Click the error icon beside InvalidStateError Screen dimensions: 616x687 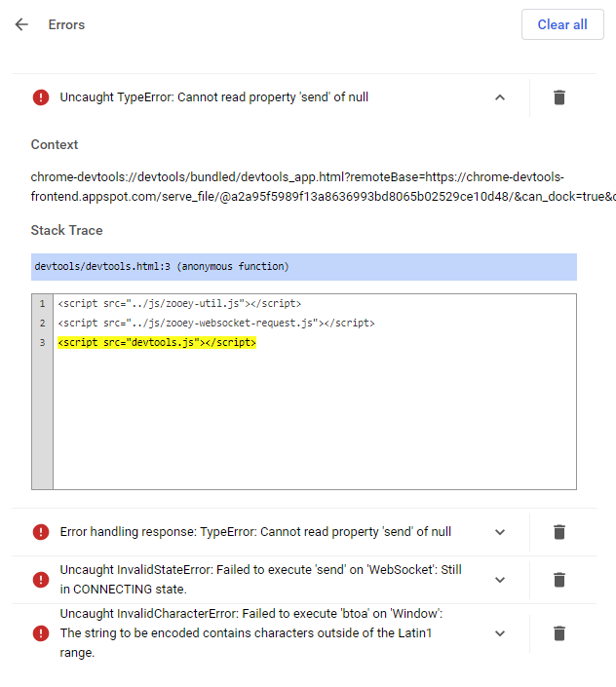tap(41, 580)
